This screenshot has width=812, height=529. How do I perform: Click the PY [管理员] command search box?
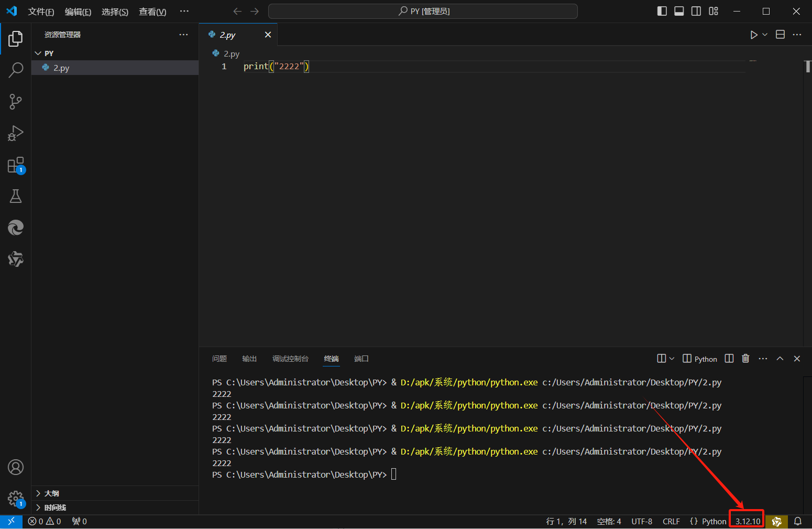click(423, 11)
